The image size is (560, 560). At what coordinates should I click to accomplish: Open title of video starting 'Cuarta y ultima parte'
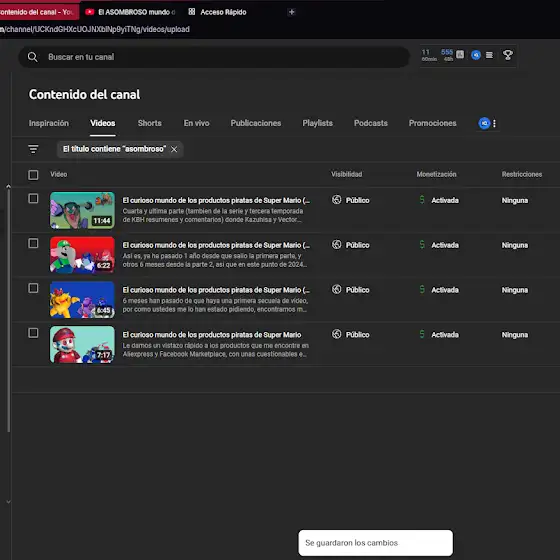pyautogui.click(x=216, y=200)
